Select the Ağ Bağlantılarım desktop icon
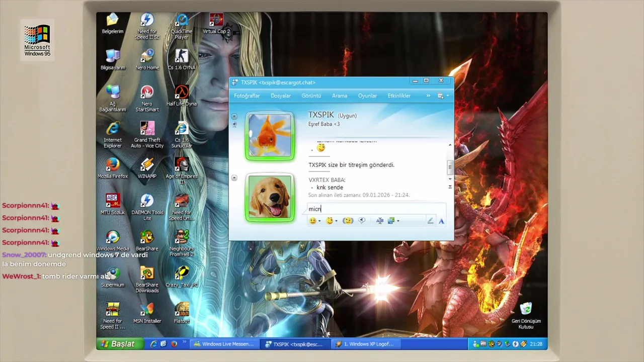644x362 pixels. pos(113,99)
